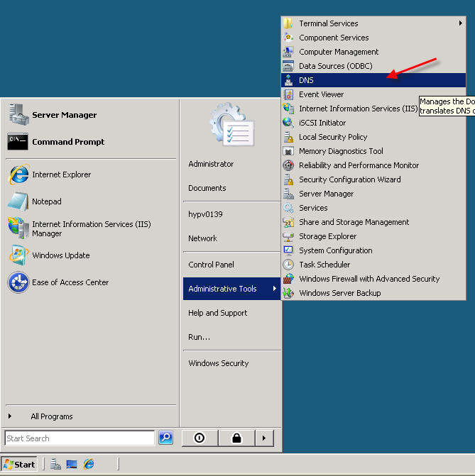Image resolution: width=475 pixels, height=476 pixels.
Task: Click the Reliability and Performance Monitor icon
Action: point(288,165)
